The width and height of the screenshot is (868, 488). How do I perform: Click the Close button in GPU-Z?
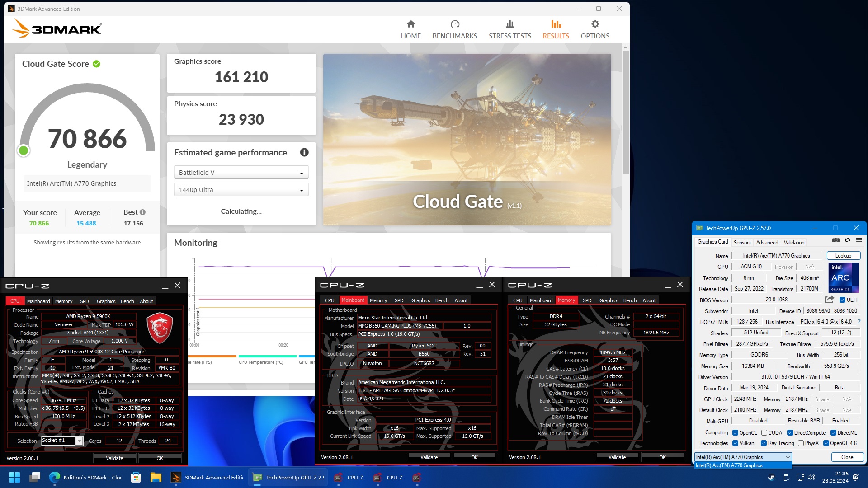tap(847, 457)
